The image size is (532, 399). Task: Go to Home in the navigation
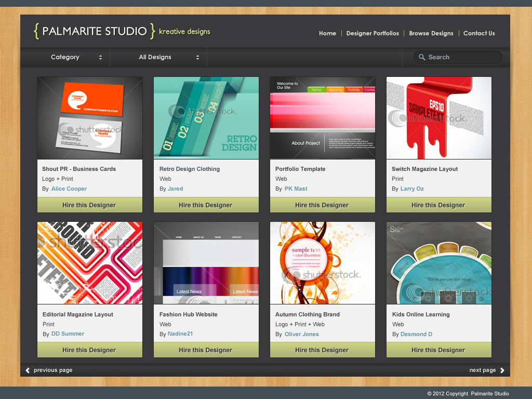point(327,33)
